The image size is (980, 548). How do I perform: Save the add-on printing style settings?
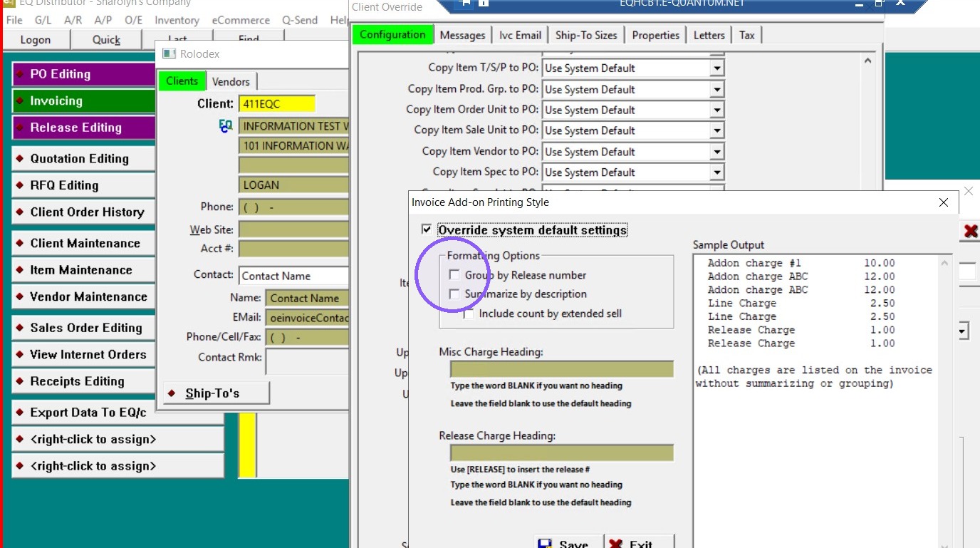point(568,541)
